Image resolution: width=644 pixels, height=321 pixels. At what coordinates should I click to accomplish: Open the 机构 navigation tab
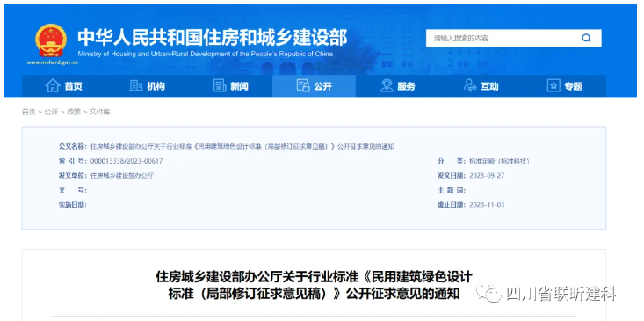[147, 86]
